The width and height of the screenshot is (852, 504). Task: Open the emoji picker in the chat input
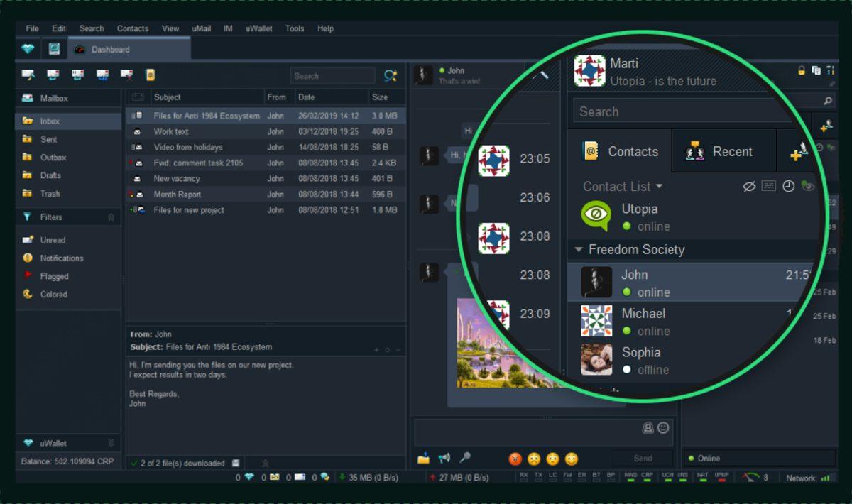coord(663,427)
